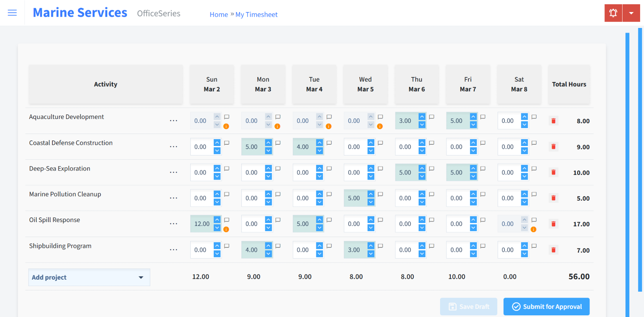This screenshot has width=644, height=317.
Task: Click the notification bell icon
Action: click(613, 13)
